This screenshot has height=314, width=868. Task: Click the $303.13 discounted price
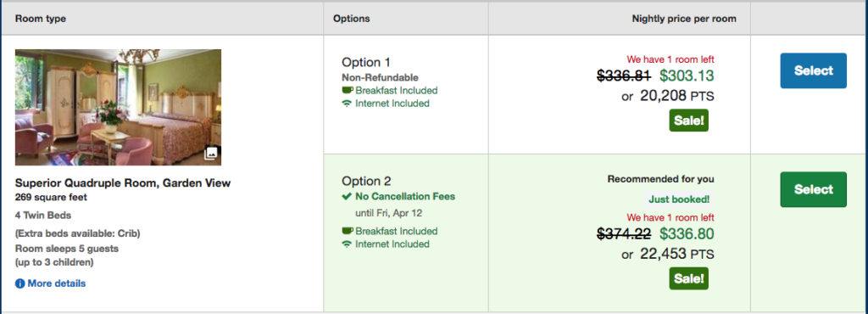click(687, 76)
